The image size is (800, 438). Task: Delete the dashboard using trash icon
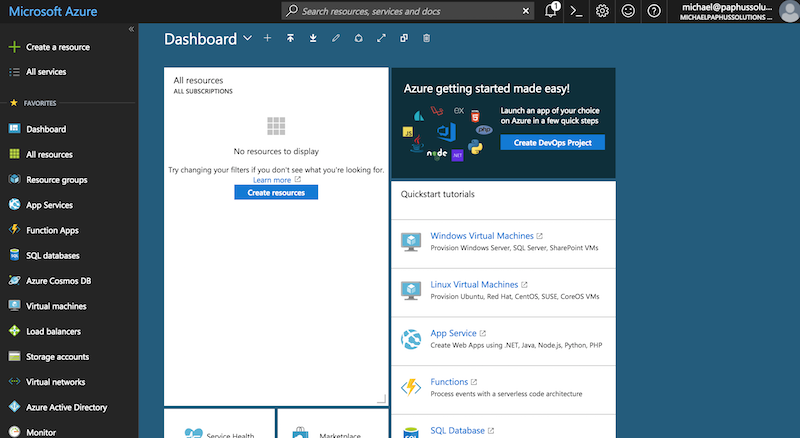pos(427,38)
